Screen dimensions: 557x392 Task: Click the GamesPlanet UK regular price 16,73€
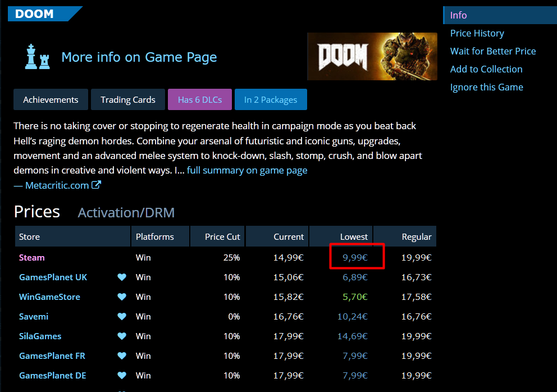click(x=416, y=277)
